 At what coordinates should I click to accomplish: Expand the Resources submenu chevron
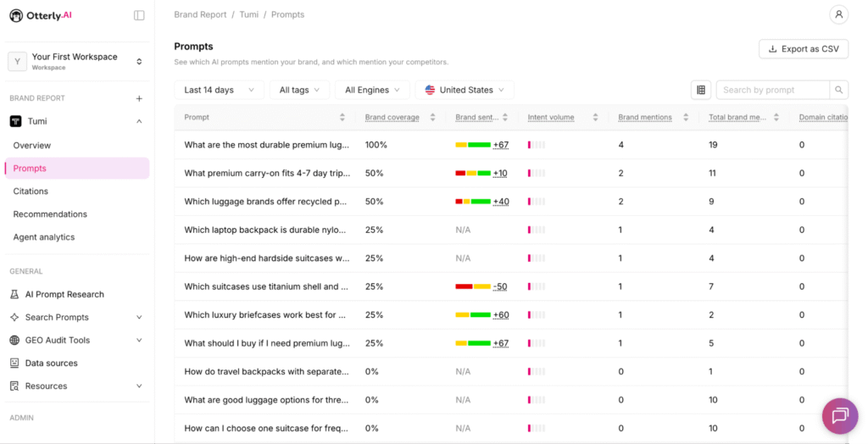[139, 386]
